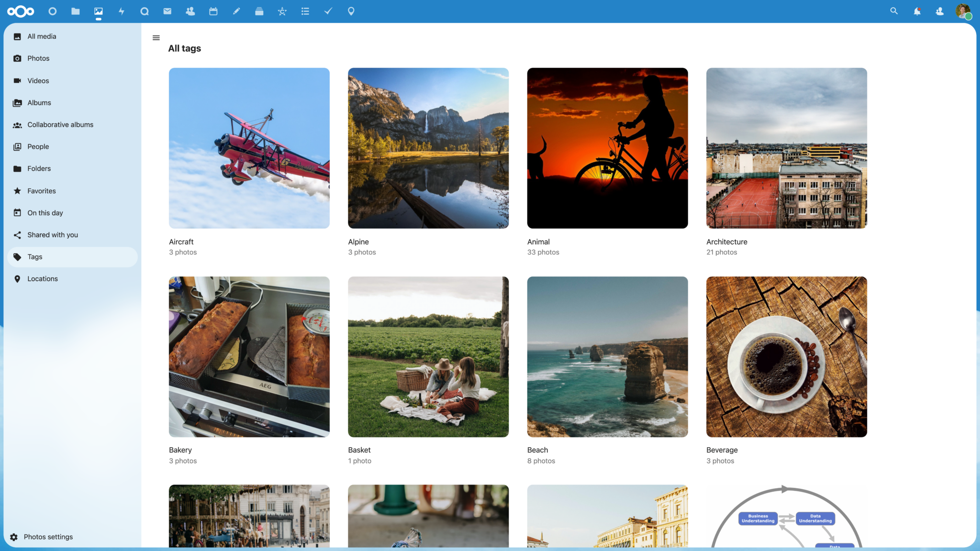Screen dimensions: 980x551
Task: Go to the People section in sidebar
Action: point(38,146)
